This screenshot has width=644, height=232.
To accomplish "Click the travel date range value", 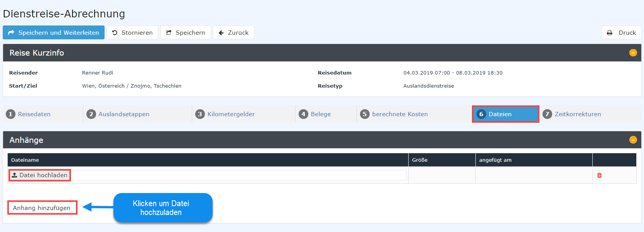I will pos(453,73).
